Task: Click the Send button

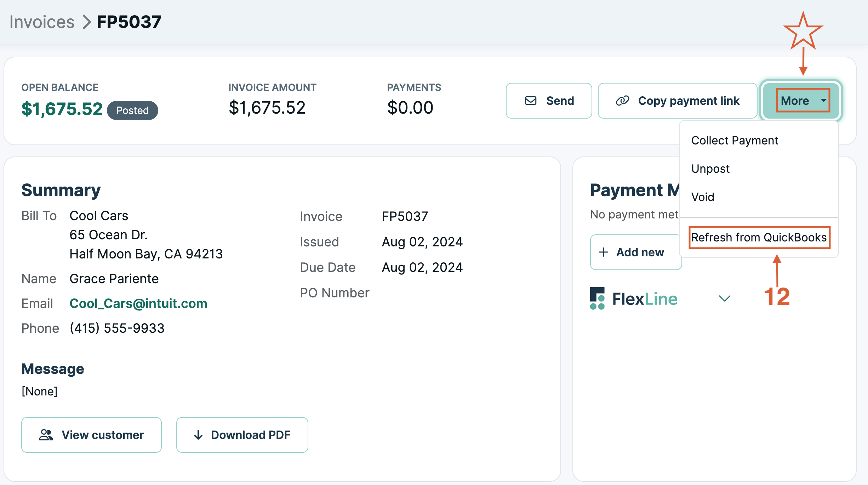Action: (x=549, y=101)
